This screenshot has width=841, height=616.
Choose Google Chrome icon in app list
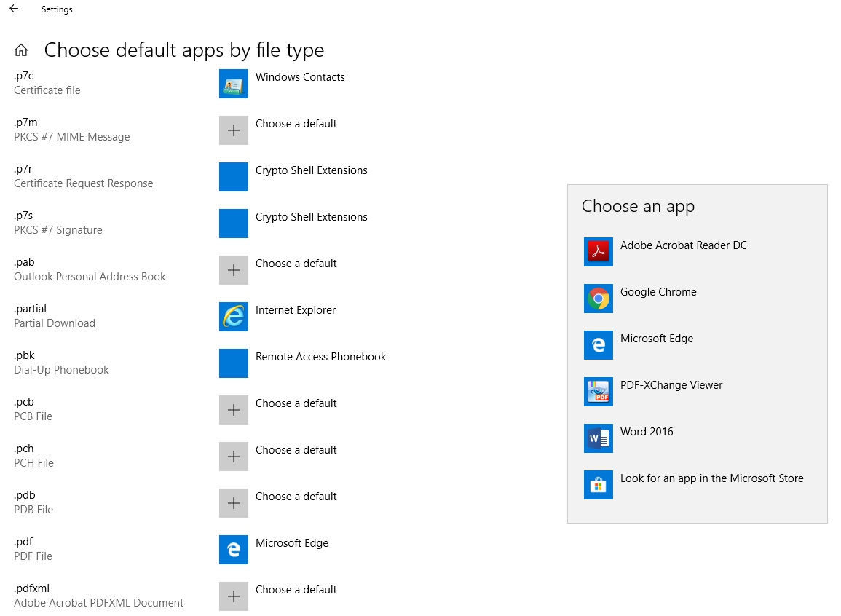click(x=598, y=299)
